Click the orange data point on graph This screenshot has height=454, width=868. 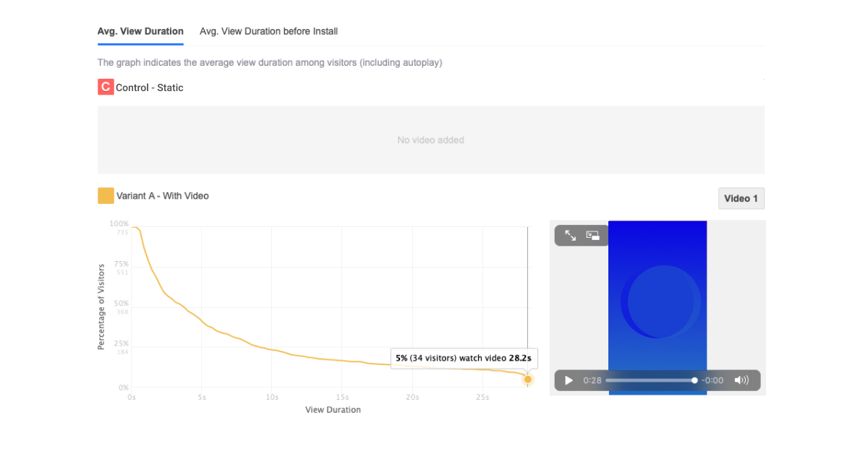tap(528, 380)
